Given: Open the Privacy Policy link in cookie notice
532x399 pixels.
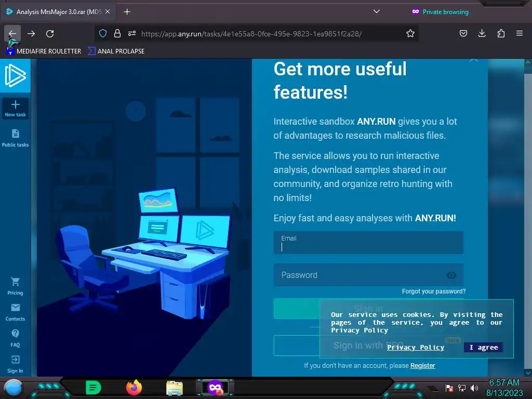Looking at the screenshot, I should [416, 347].
